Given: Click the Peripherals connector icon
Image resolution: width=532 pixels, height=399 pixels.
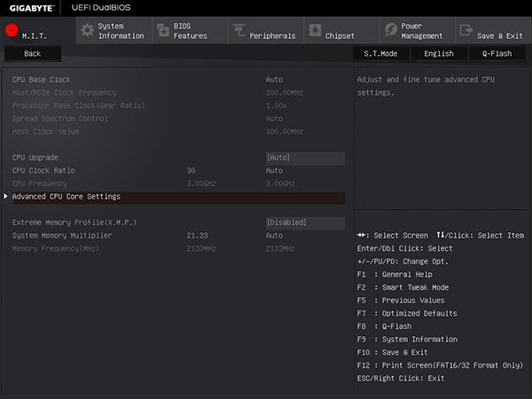Looking at the screenshot, I should [239, 30].
